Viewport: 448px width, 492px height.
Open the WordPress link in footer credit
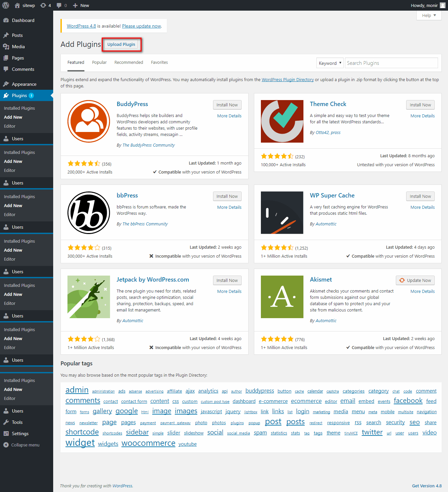(122, 486)
